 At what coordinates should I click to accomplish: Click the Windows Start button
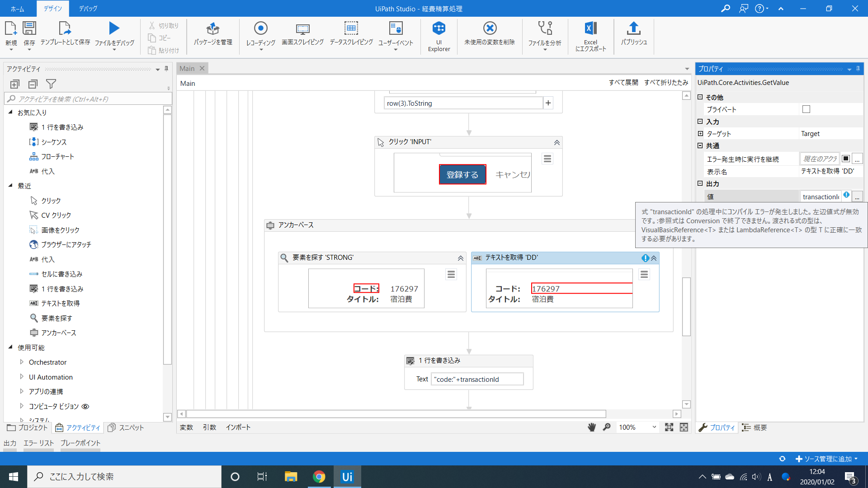(14, 477)
